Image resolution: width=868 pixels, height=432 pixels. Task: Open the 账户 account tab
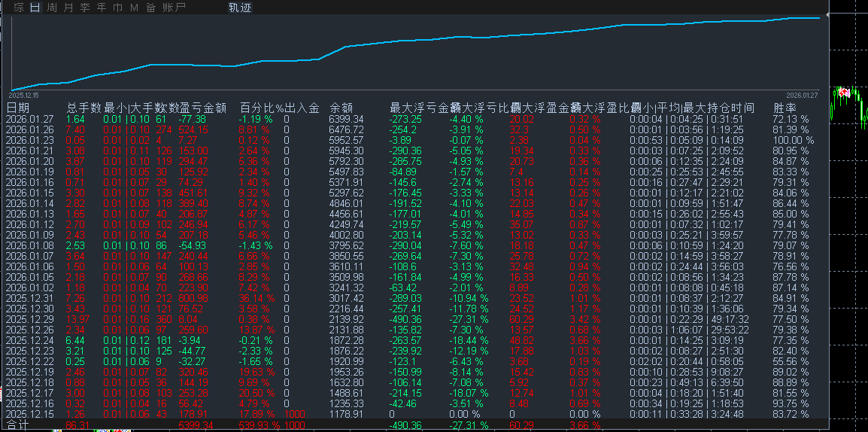(x=174, y=8)
